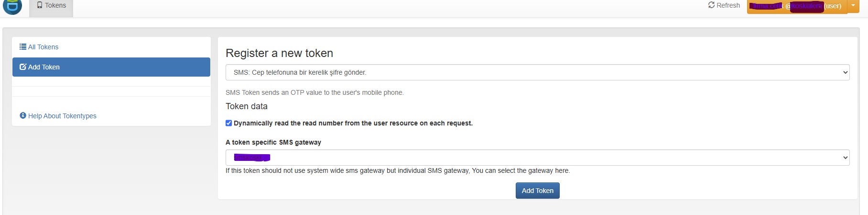Viewport: 868px width, 215px height.
Task: Toggle the dynamically read number checkbox
Action: [229, 123]
